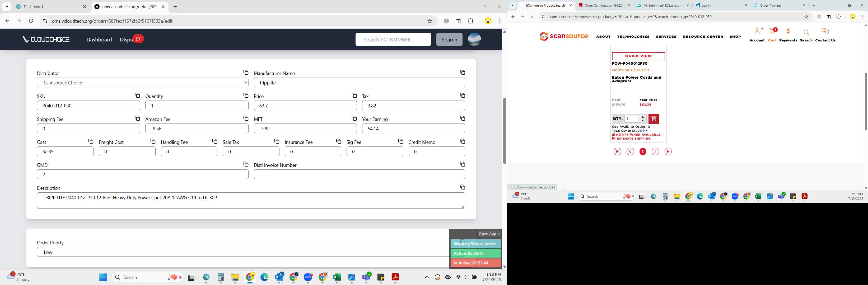This screenshot has height=285, width=868.
Task: Click the Search PO_NUMBER input field
Action: tap(393, 39)
